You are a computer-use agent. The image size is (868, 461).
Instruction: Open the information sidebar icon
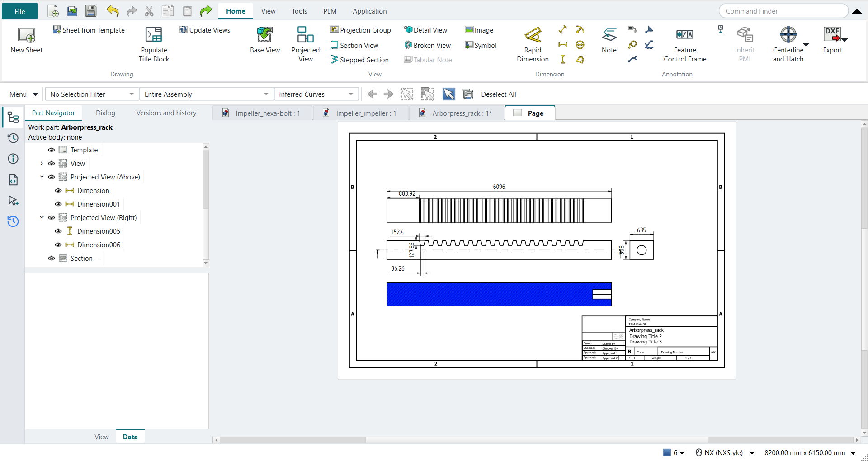point(13,159)
